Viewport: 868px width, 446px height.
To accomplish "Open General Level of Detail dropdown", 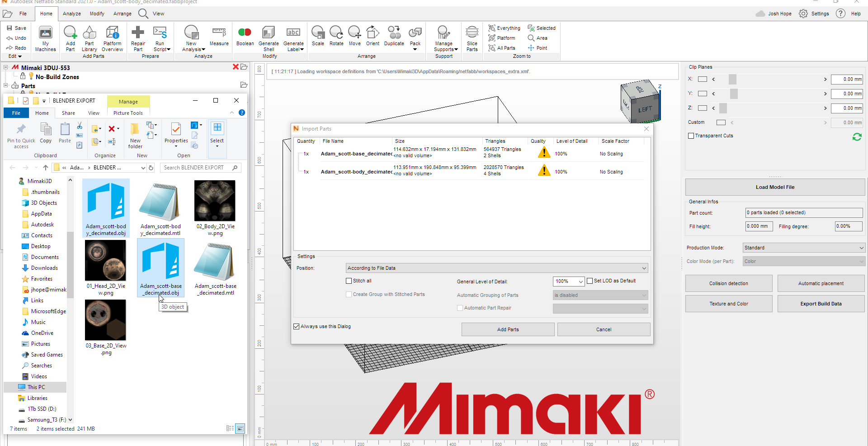I will point(569,281).
